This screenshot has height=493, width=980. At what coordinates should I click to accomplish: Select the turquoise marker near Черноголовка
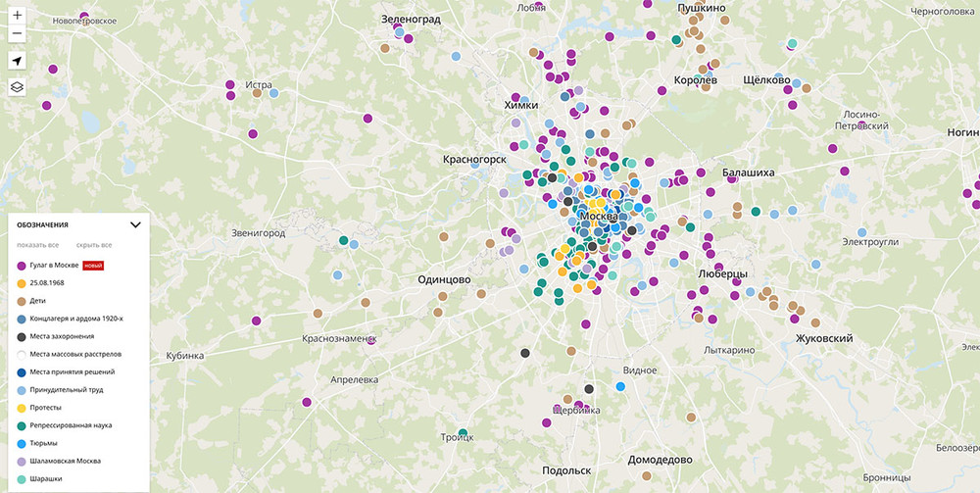[793, 44]
